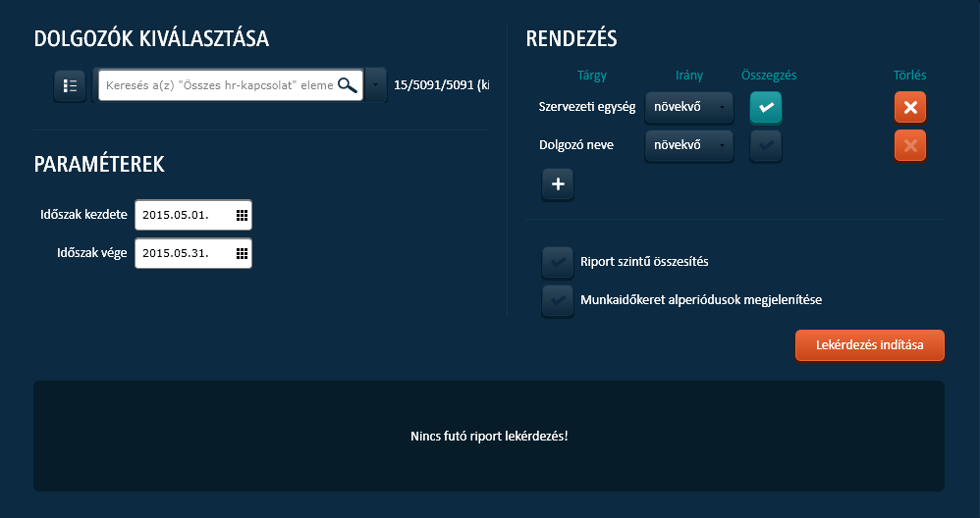
Task: Click the Összegzés column header
Action: coord(769,76)
